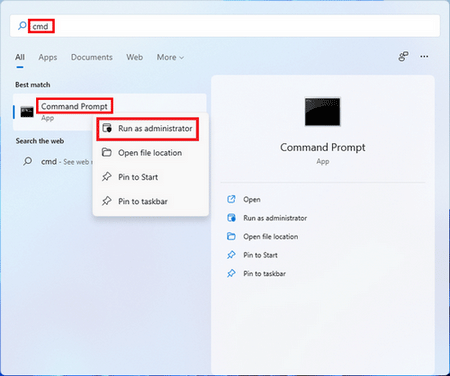Click the blue shield icon in right pane
450x376 pixels.
point(231,218)
